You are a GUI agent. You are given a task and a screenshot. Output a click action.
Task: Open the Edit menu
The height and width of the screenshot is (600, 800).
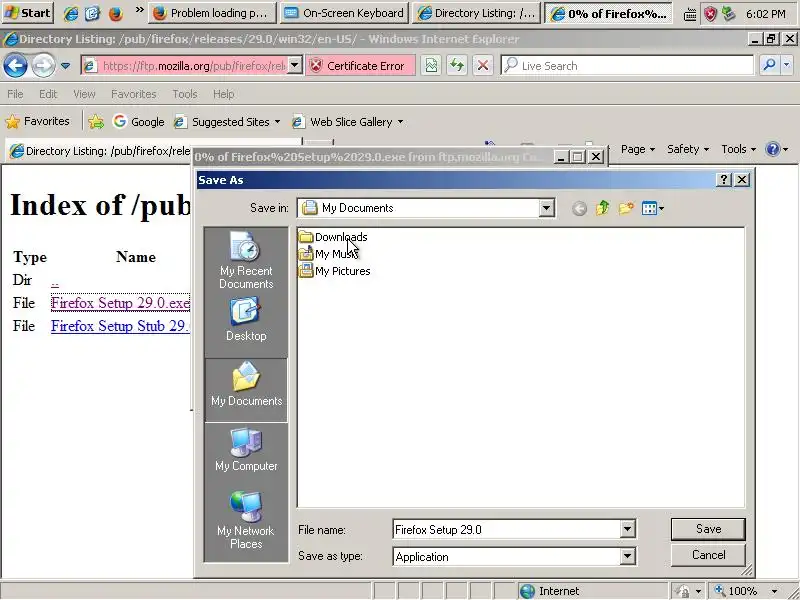point(48,94)
